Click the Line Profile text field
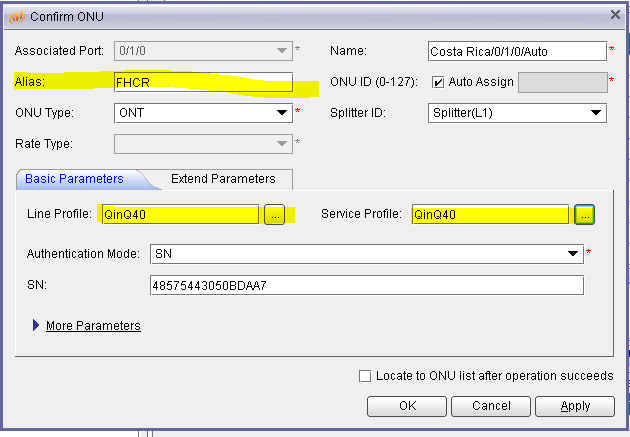The height and width of the screenshot is (437, 630). tap(180, 214)
